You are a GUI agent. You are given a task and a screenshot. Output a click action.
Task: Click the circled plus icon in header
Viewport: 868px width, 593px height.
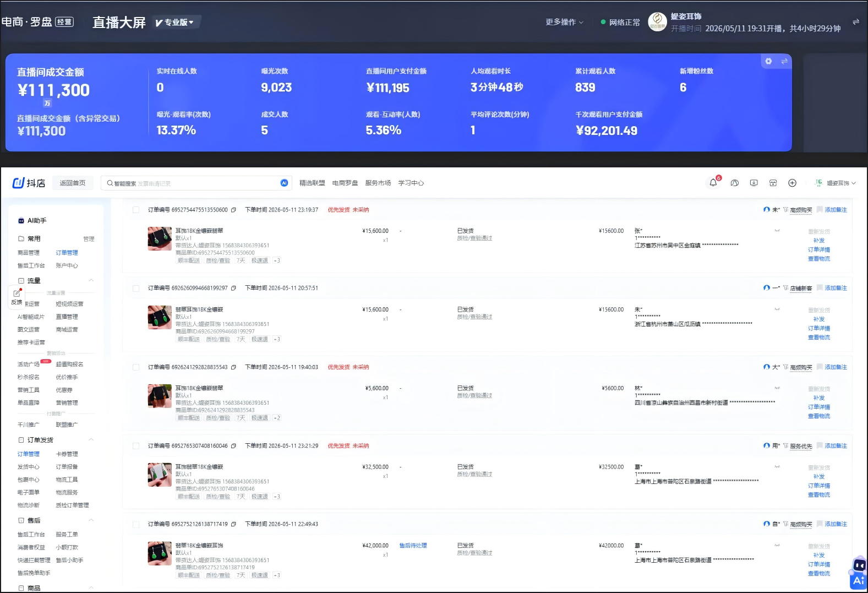pos(792,183)
